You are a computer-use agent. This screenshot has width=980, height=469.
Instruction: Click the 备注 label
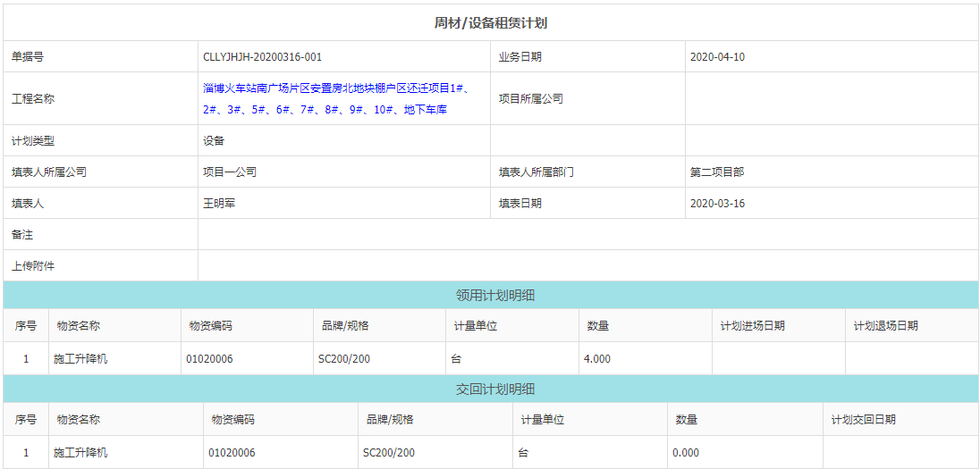point(22,234)
